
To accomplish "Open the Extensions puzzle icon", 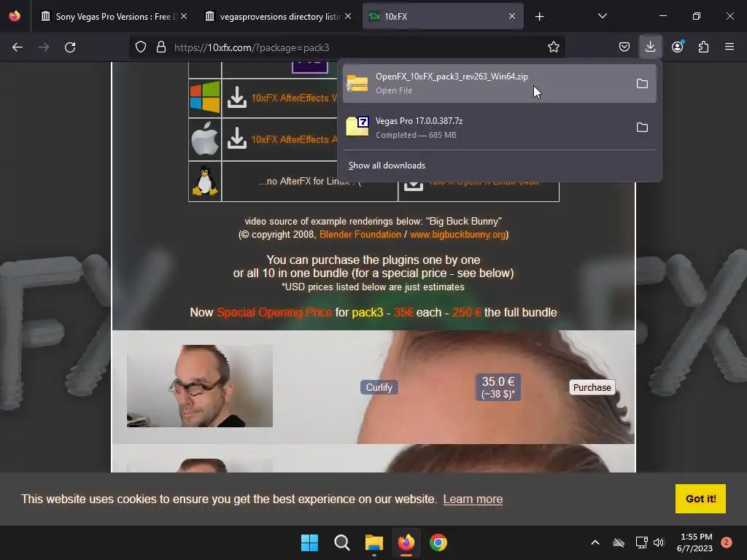I will 703,47.
